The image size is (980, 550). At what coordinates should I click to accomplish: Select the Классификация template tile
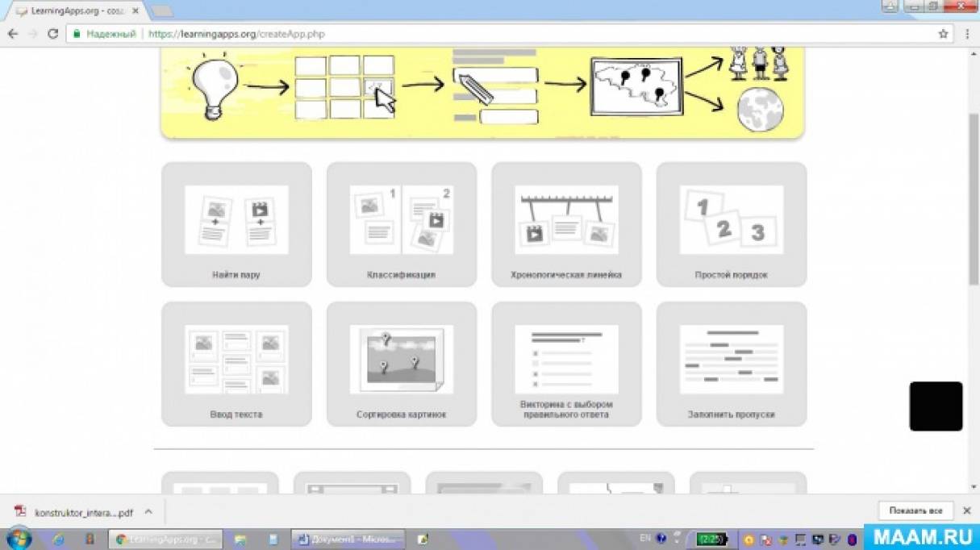401,224
